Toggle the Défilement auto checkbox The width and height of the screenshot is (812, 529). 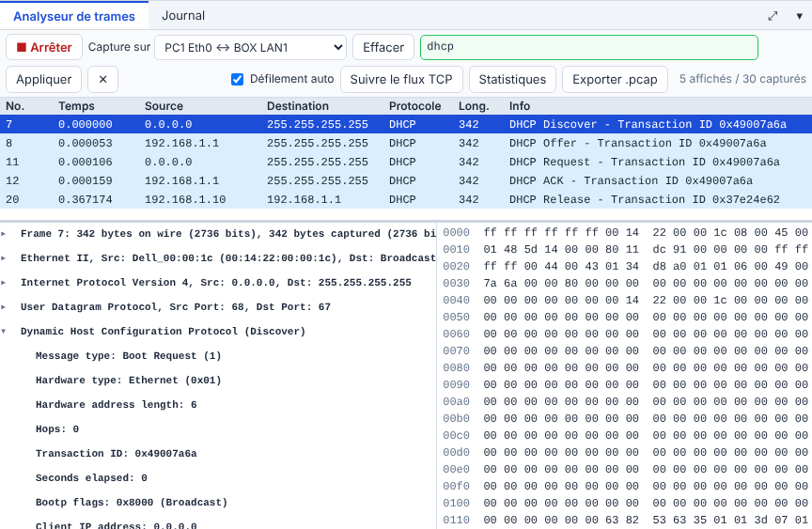coord(237,79)
